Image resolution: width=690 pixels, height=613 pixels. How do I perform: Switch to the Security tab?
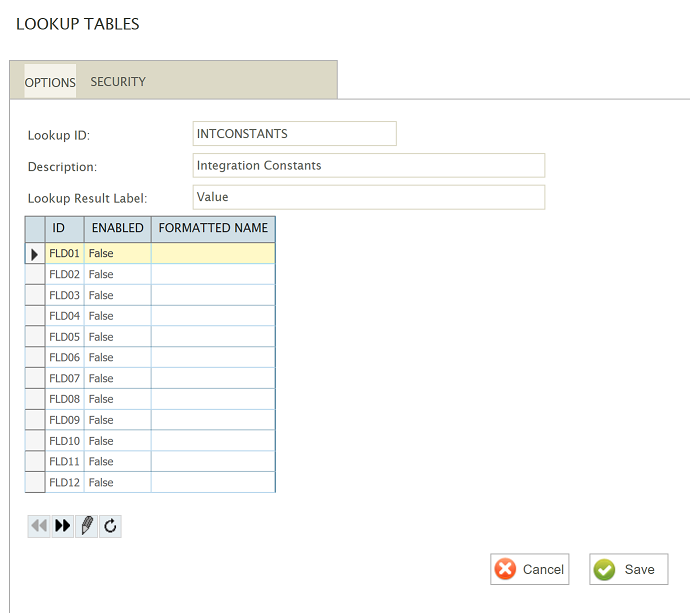pyautogui.click(x=118, y=82)
